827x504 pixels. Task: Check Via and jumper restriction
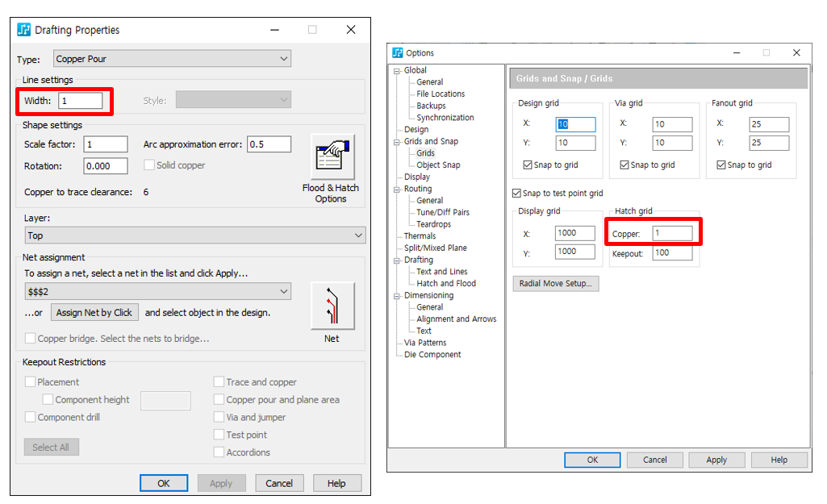point(219,417)
